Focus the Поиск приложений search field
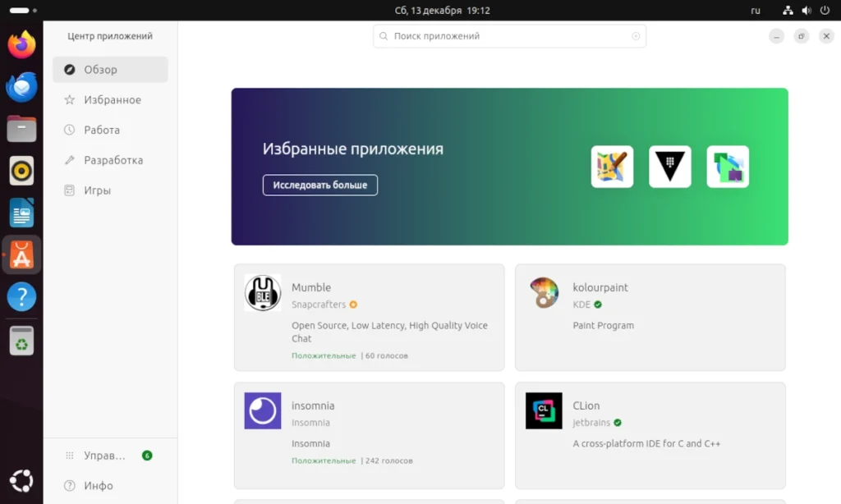The height and width of the screenshot is (504, 841). (509, 36)
